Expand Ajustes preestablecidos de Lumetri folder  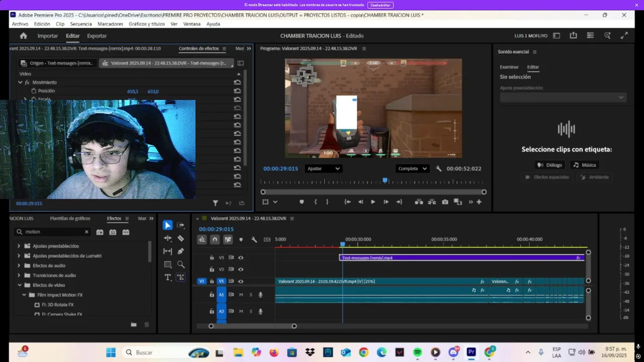[x=19, y=256]
